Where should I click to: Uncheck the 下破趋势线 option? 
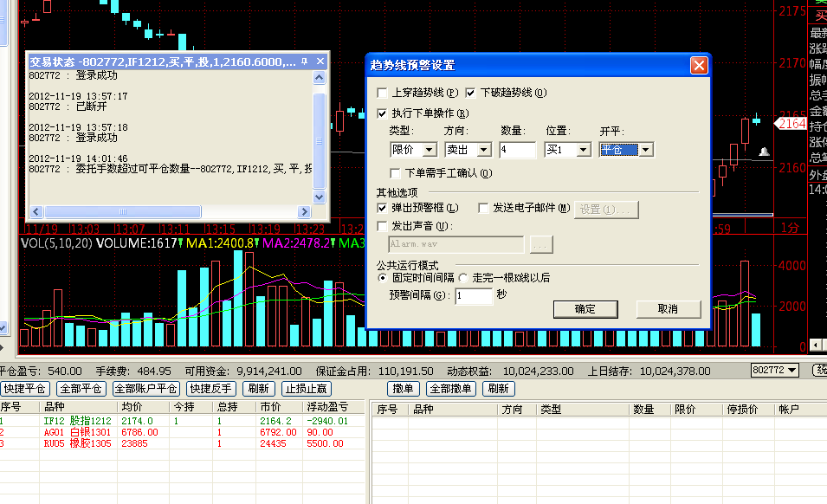(x=471, y=93)
